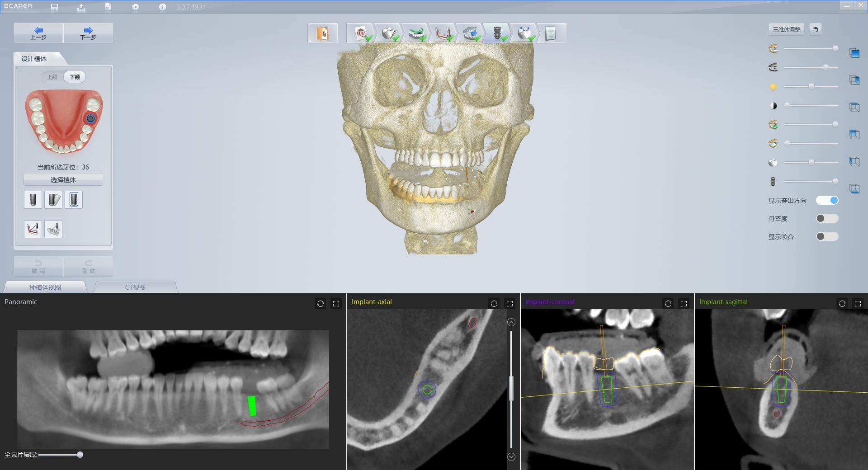Viewport: 868px width, 470px height.
Task: Open the report document workflow step
Action: click(x=550, y=33)
